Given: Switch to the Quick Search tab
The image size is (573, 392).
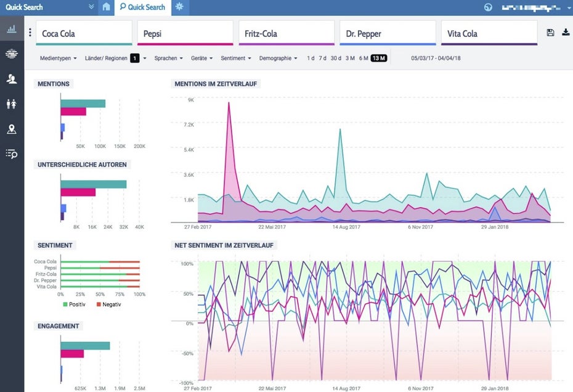Looking at the screenshot, I should [x=143, y=7].
